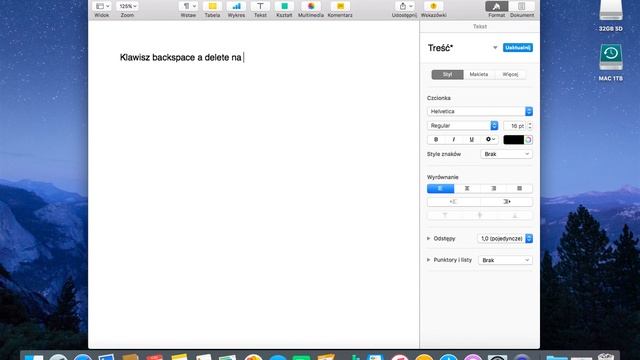
Task: Switch to the Styl tab
Action: click(447, 74)
